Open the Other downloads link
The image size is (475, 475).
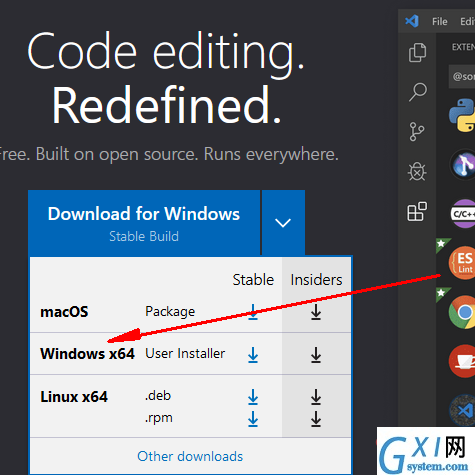[x=190, y=456]
